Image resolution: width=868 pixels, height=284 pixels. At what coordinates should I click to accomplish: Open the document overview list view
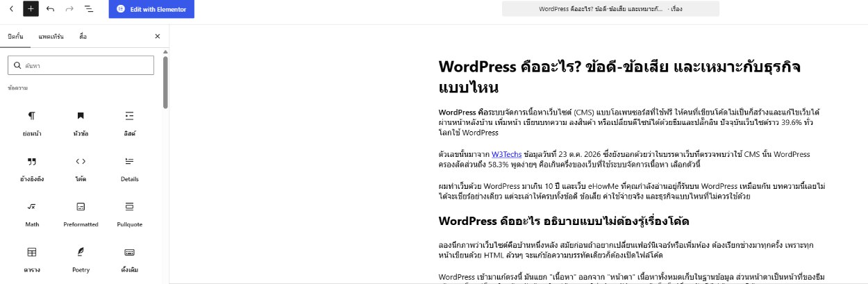coord(89,9)
